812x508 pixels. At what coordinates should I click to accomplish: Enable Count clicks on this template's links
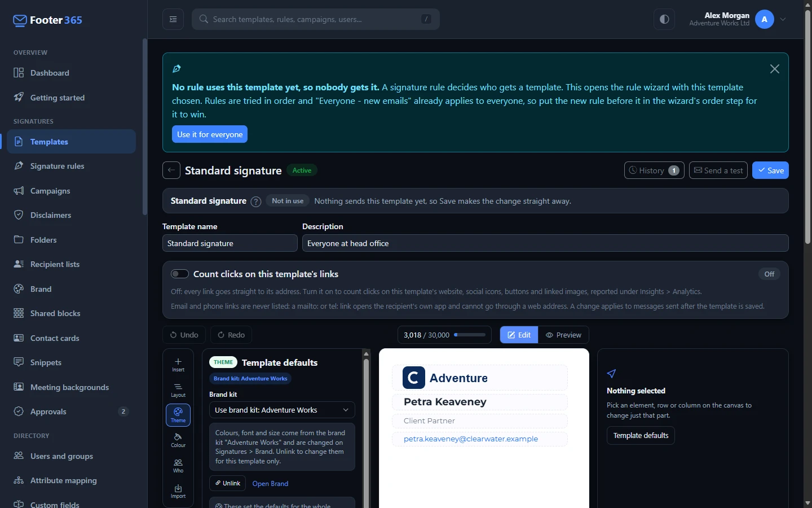click(180, 274)
